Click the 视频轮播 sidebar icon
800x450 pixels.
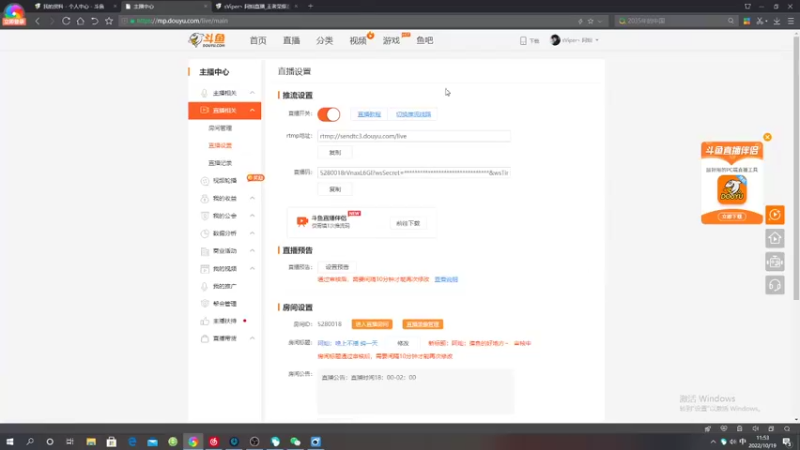pyautogui.click(x=205, y=181)
